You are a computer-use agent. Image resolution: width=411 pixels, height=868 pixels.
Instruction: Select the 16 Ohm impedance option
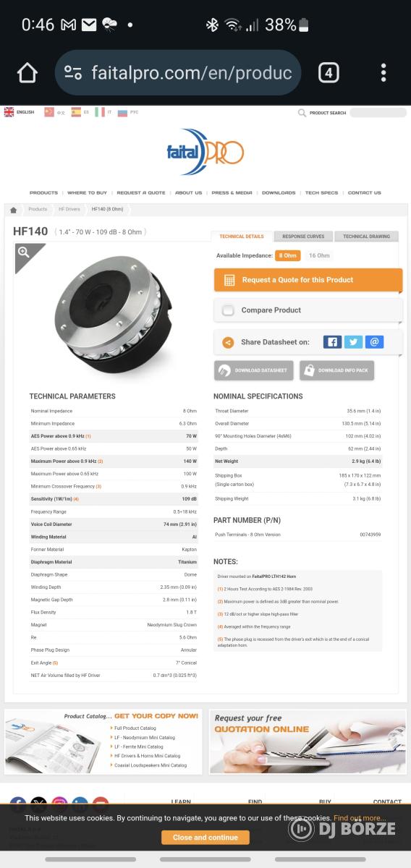[x=319, y=255]
